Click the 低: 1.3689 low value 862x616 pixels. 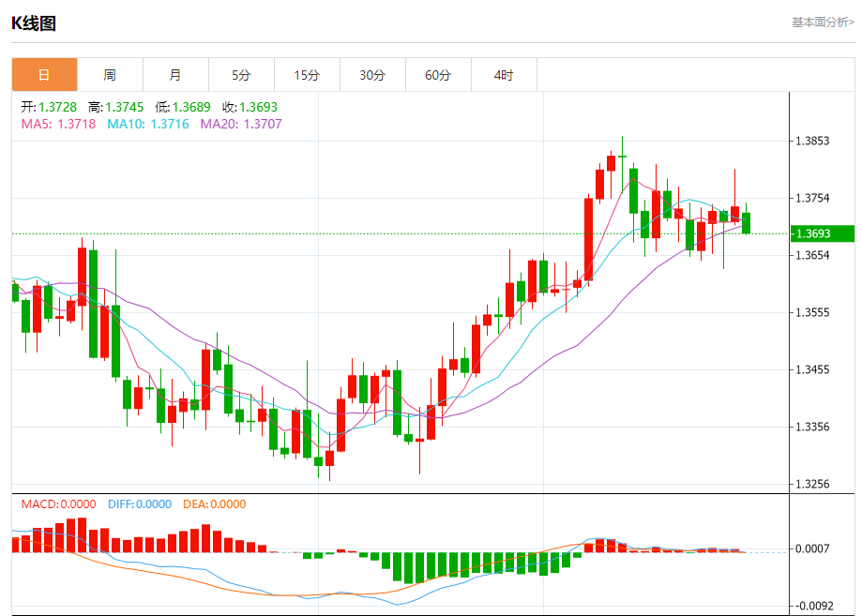(x=183, y=107)
